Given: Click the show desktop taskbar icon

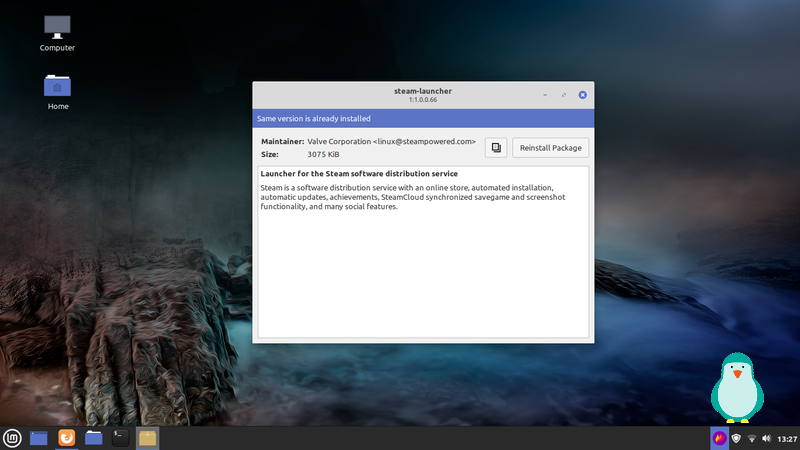Looking at the screenshot, I should tap(39, 438).
